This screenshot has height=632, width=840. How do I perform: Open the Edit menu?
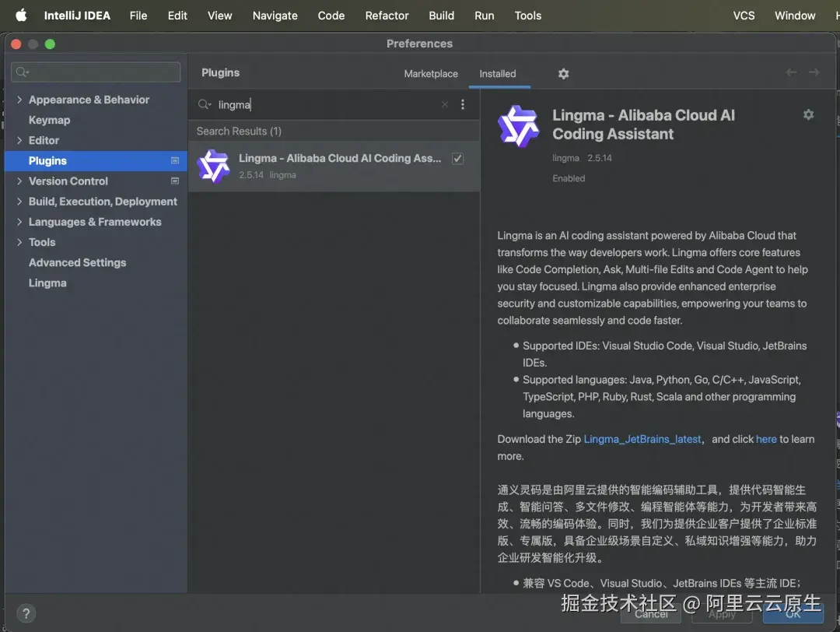click(177, 16)
